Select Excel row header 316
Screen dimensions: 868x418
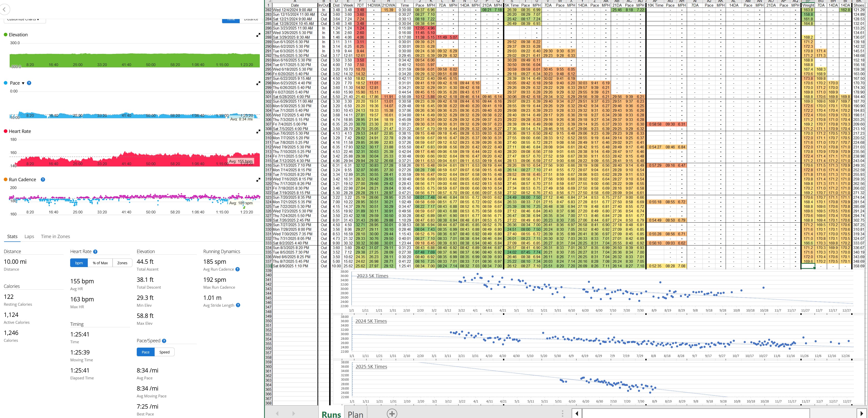pos(269,165)
